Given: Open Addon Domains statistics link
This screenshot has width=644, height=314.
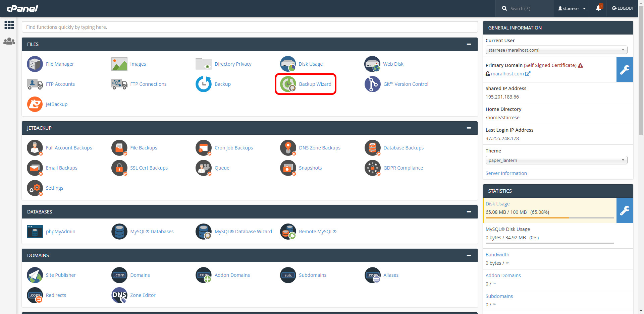Looking at the screenshot, I should (503, 275).
